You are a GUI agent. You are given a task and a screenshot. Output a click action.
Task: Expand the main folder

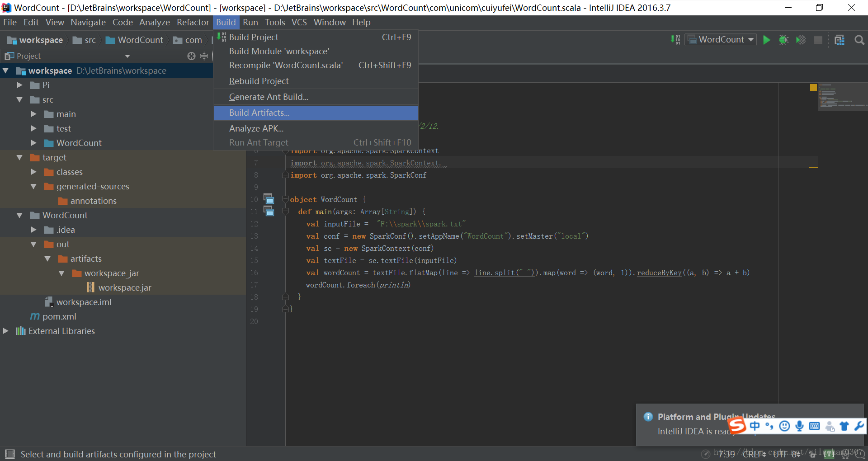[x=33, y=114]
